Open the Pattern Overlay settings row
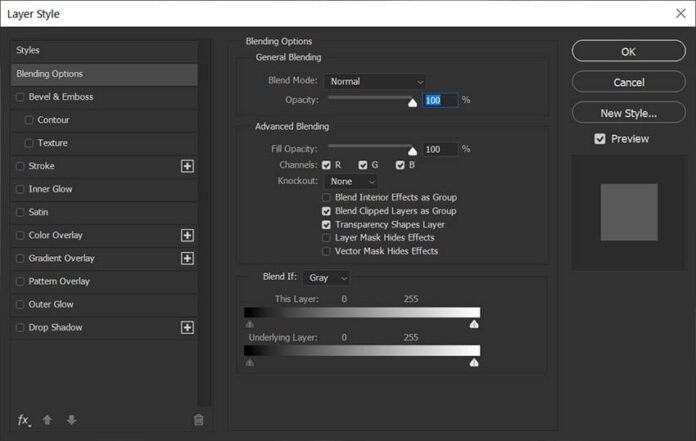 pyautogui.click(x=104, y=281)
